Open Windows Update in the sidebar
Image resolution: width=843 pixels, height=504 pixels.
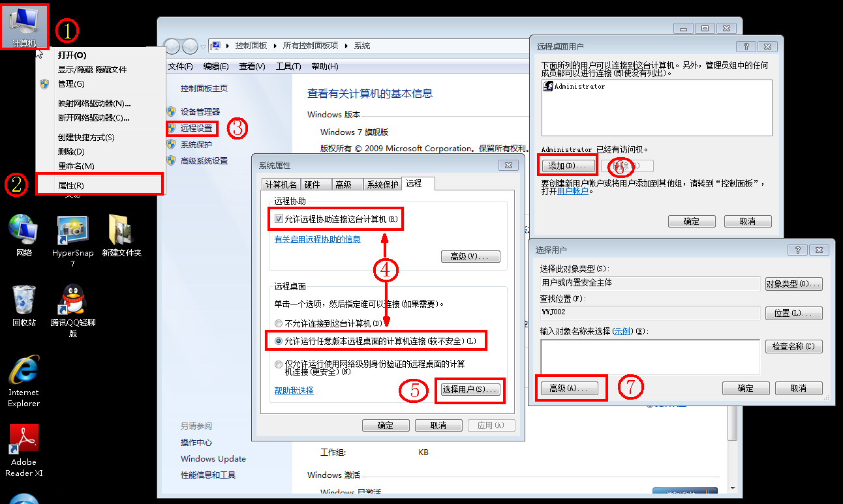[x=213, y=458]
